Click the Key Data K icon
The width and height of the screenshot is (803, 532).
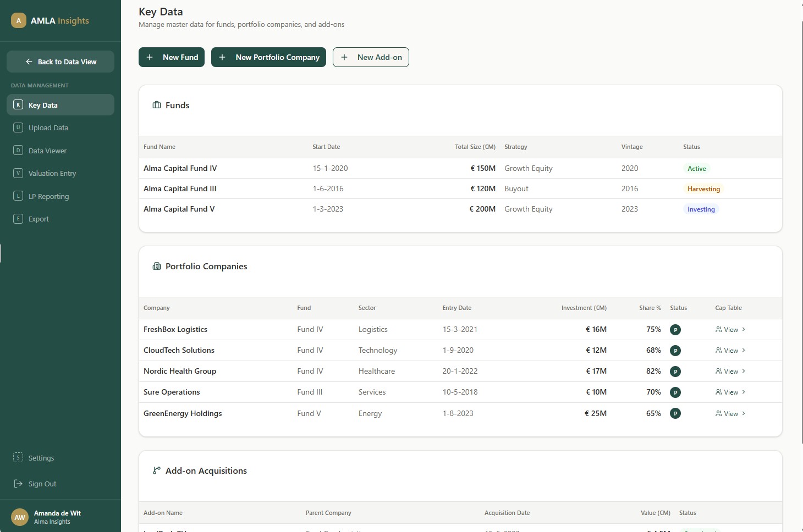[18, 104]
